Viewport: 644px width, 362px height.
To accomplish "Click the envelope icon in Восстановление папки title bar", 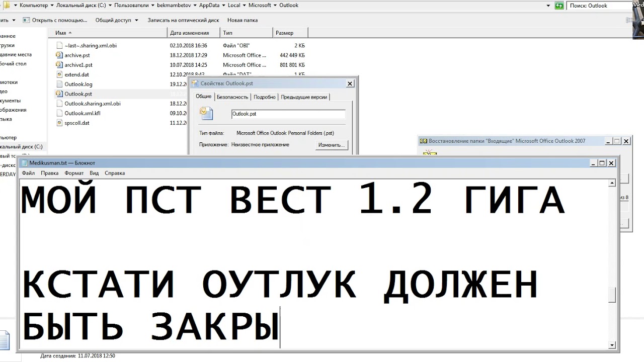I will (424, 141).
